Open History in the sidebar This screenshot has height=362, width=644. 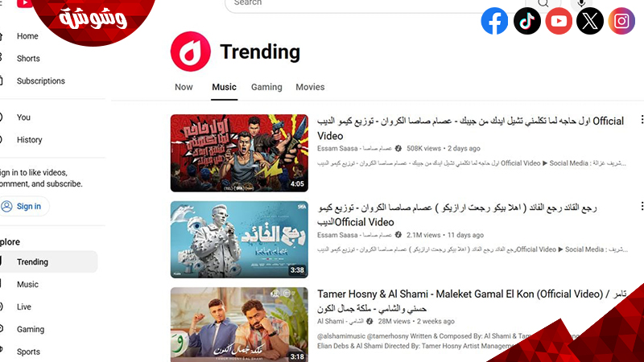coord(29,139)
